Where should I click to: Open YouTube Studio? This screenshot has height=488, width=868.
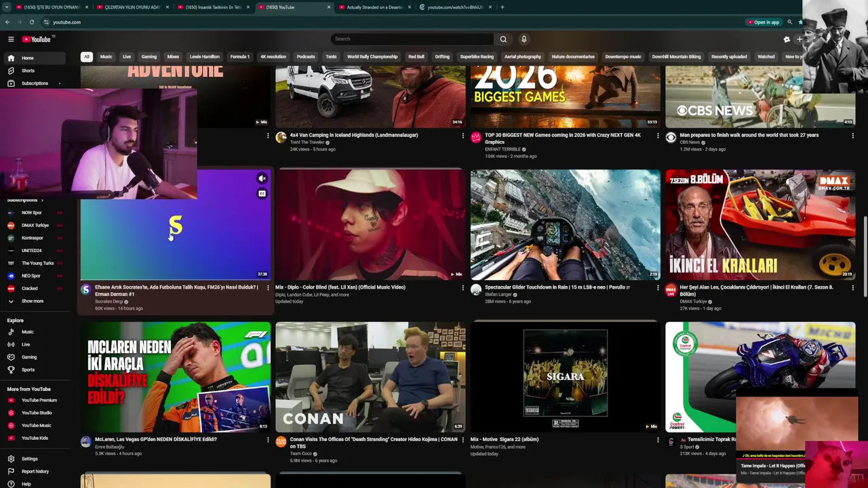(x=37, y=413)
